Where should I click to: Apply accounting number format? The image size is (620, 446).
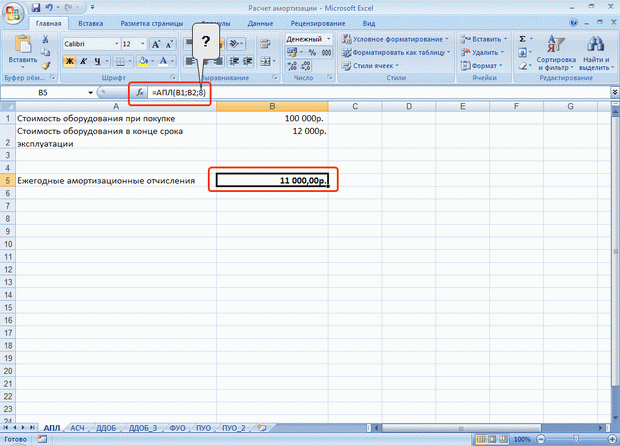tap(292, 52)
